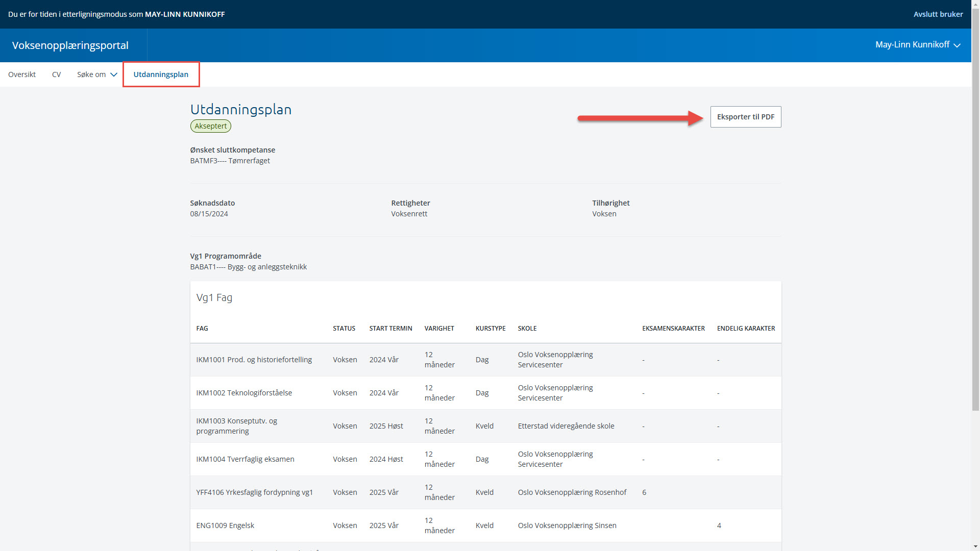Click the START TERMIN column header
Screen dimensions: 980x551
[390, 329]
